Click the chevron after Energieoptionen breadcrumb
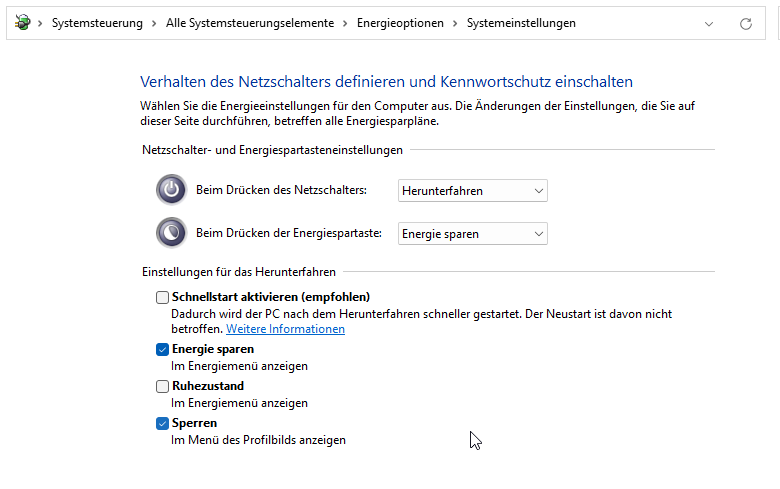This screenshot has width=780, height=489. tap(455, 23)
